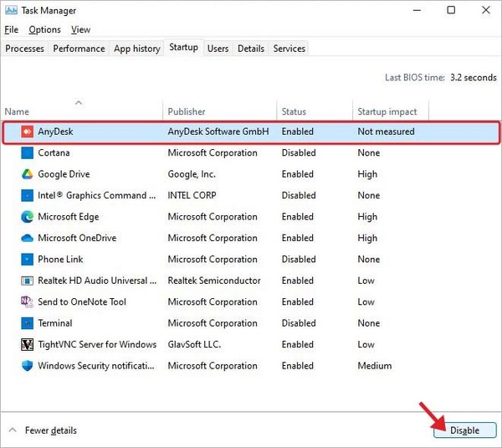Image resolution: width=502 pixels, height=448 pixels.
Task: Minimize the Task Manager window
Action: pyautogui.click(x=417, y=10)
